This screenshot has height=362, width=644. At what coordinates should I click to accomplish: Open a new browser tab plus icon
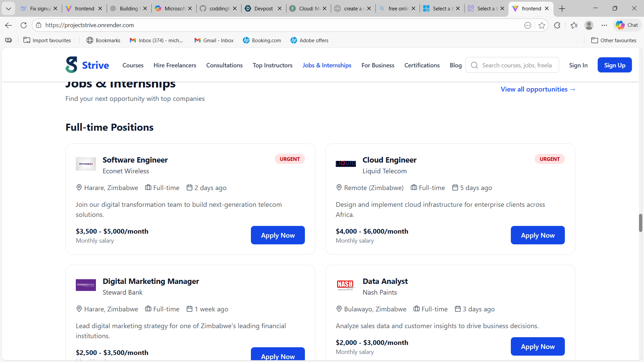(x=562, y=9)
